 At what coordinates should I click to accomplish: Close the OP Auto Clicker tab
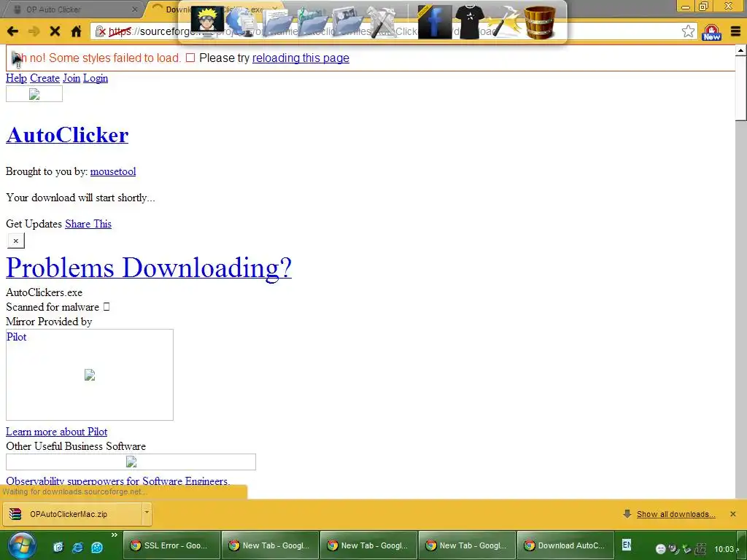point(134,9)
